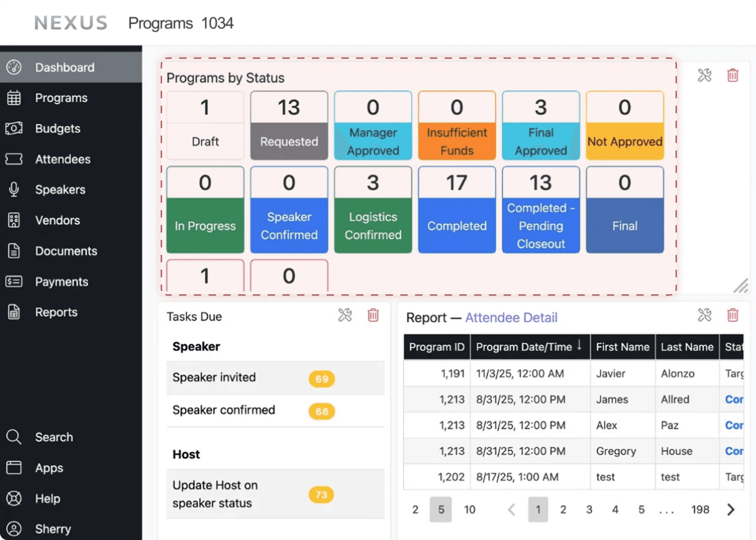Screen dimensions: 756x540
Task: Click the Help lifebuoy icon
Action: click(14, 498)
